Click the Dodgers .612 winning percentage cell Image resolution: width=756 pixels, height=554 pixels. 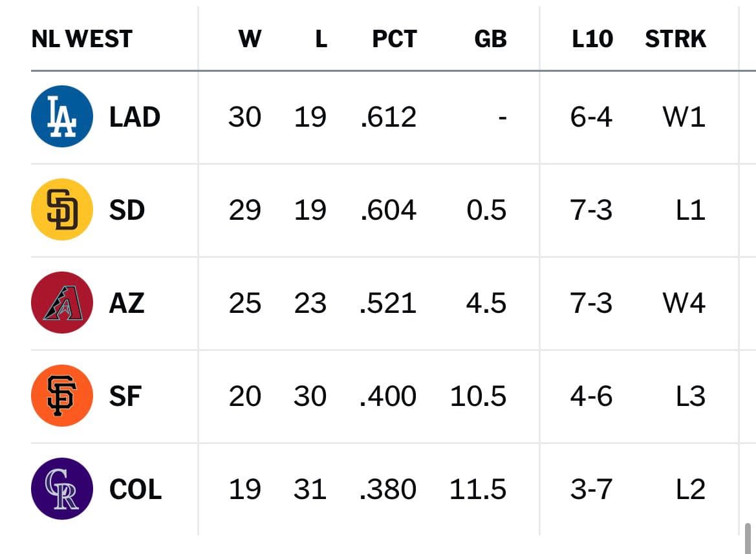pos(388,117)
